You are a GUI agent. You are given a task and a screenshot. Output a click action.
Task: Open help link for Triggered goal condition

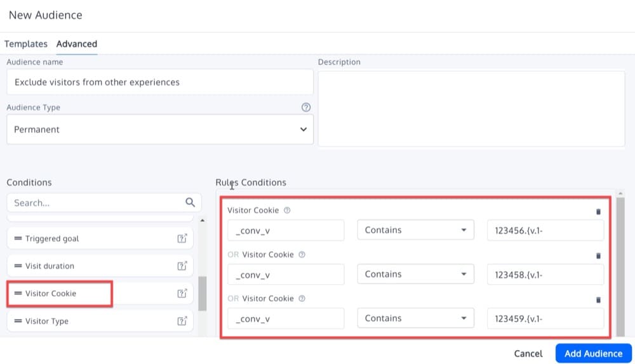coord(182,238)
